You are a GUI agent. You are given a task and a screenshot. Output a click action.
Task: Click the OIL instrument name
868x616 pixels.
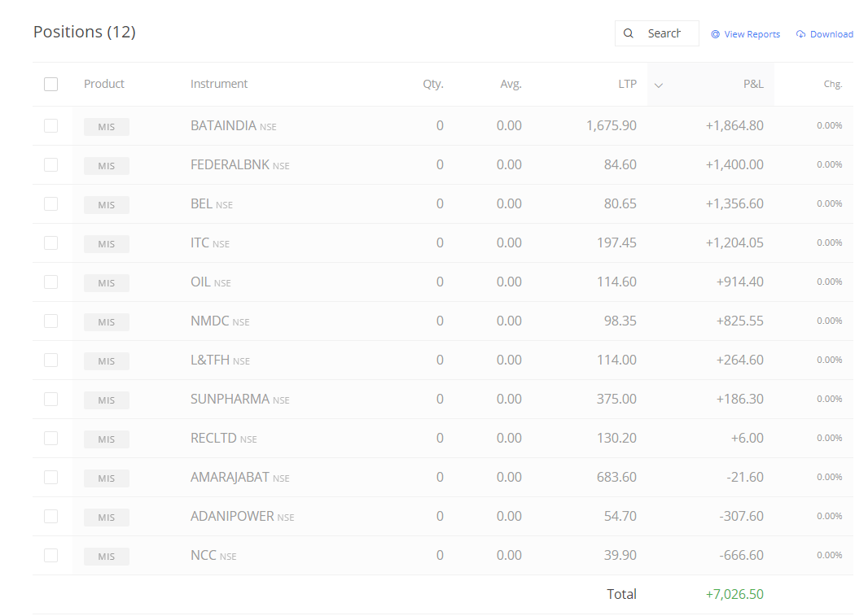(200, 282)
